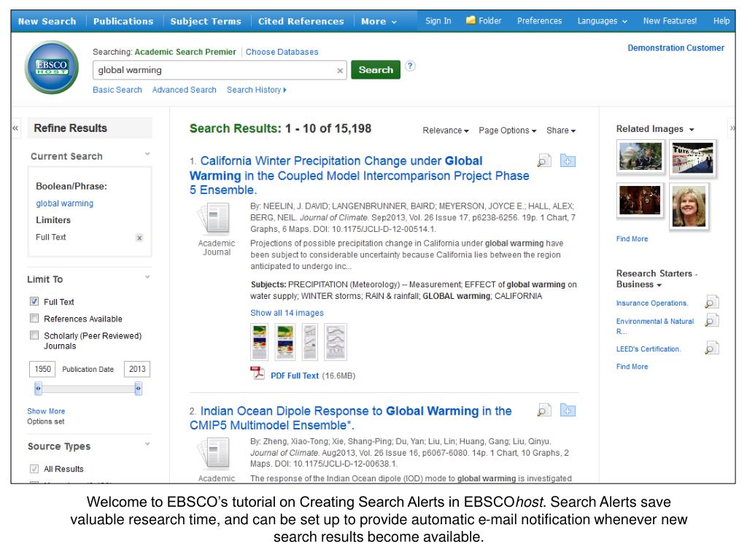Click left handle of publication date slider
The image size is (747, 560).
[38, 389]
